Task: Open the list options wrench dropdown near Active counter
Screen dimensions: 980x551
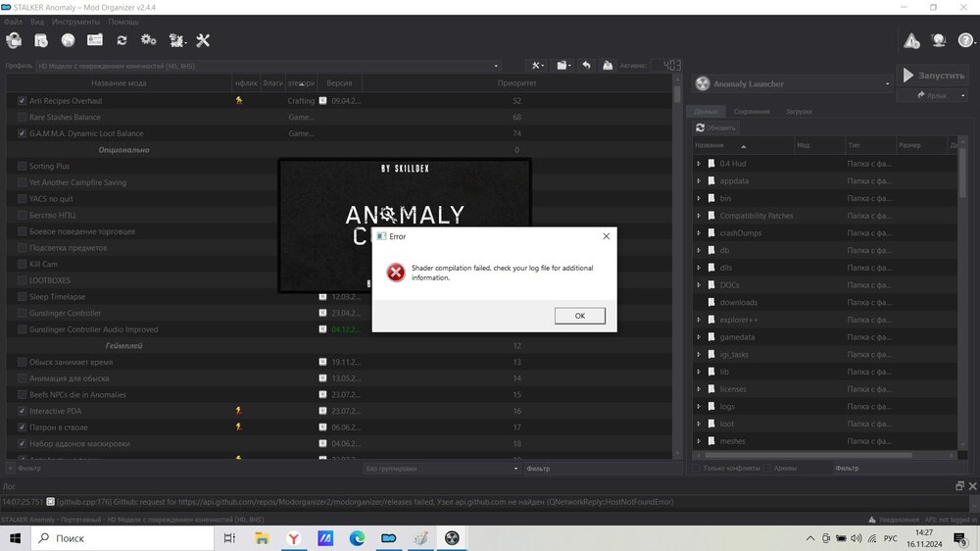Action: click(537, 65)
